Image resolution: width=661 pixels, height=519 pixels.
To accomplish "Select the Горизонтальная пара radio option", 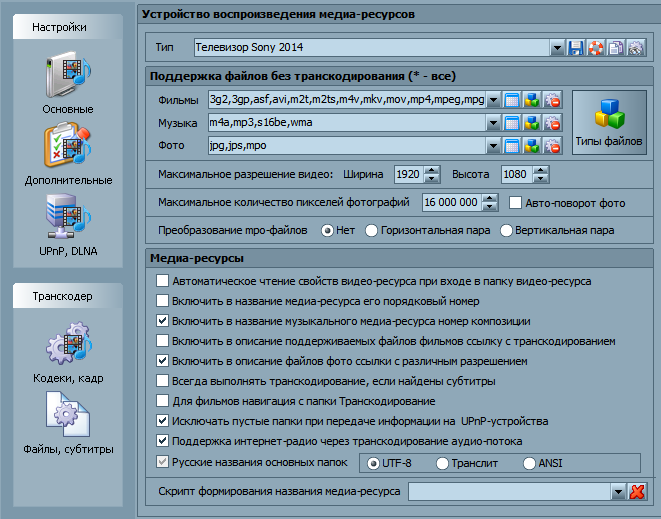I will (372, 230).
